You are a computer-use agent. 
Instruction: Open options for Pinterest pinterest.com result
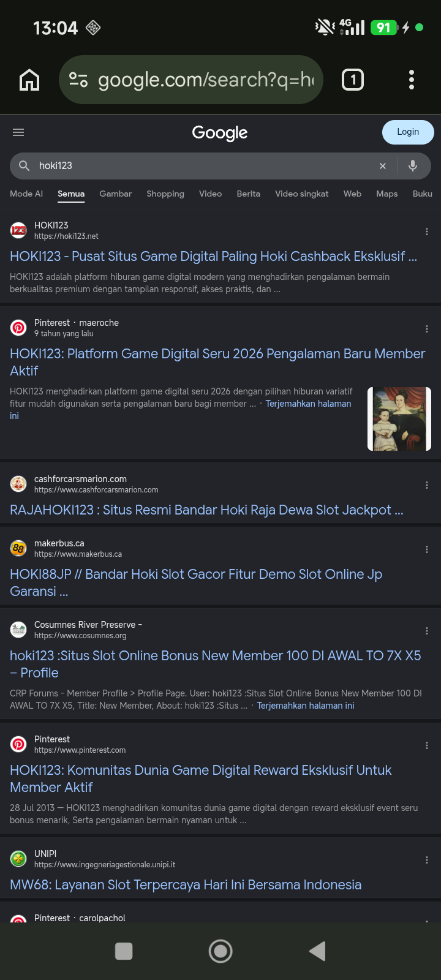[427, 745]
